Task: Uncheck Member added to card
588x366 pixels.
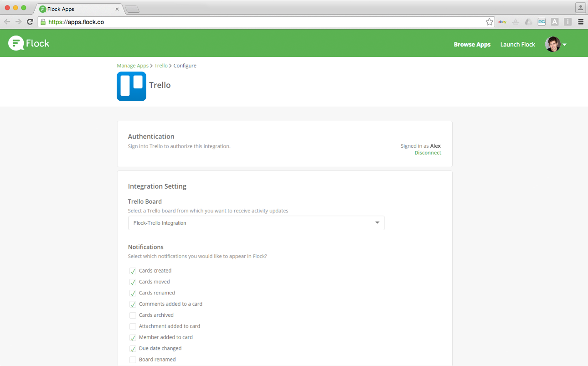Action: point(133,337)
